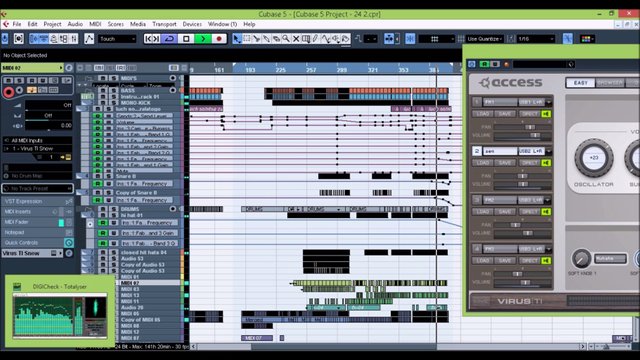The height and width of the screenshot is (360, 640).
Task: Open the 1/16 quantize value dropdown
Action: coord(536,39)
